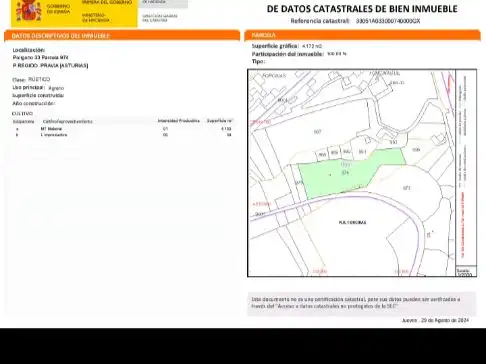Click parcel 991 on the cadastral map

tap(362, 152)
